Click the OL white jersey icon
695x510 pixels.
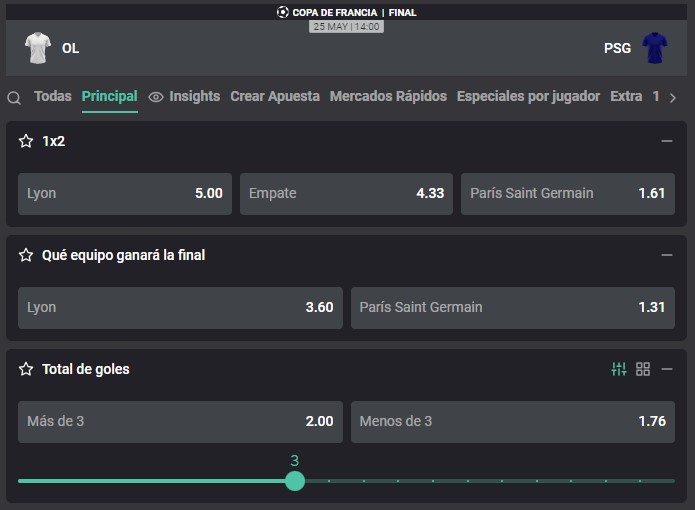point(38,48)
